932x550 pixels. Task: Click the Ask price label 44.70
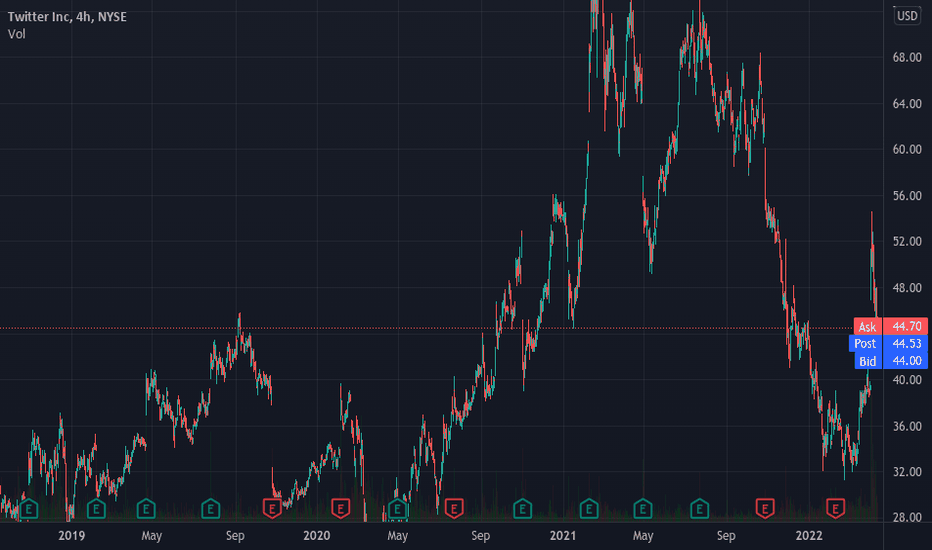coord(891,326)
